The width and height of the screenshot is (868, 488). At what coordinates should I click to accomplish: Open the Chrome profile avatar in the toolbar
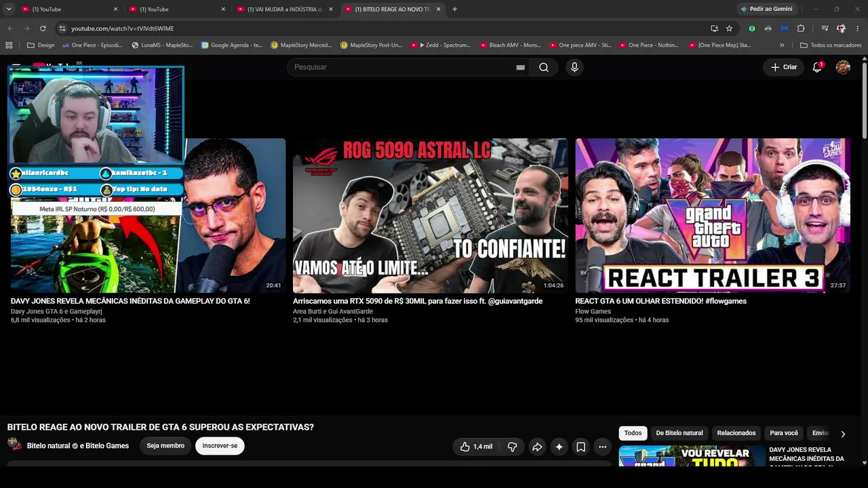point(841,28)
